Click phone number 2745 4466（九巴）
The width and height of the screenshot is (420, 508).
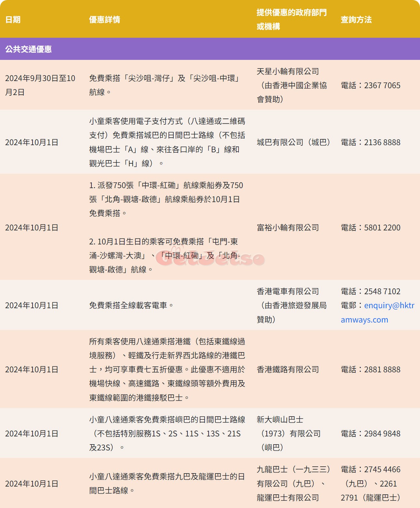point(371,476)
